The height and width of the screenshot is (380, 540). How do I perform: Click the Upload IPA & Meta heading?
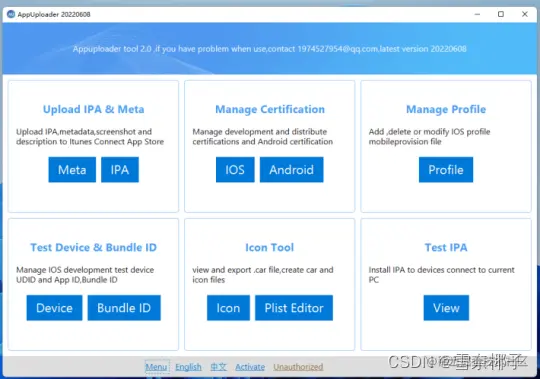click(x=93, y=109)
